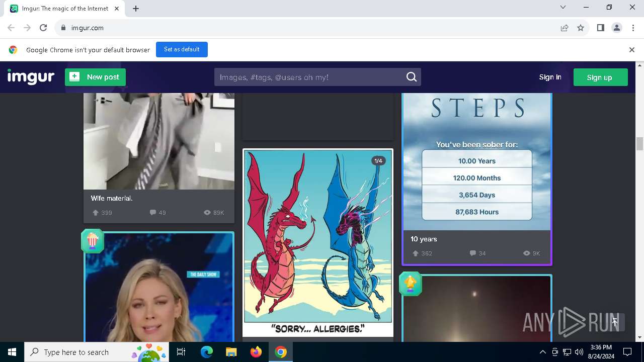644x362 pixels.
Task: Bookmark this tab with star icon
Action: point(581,28)
